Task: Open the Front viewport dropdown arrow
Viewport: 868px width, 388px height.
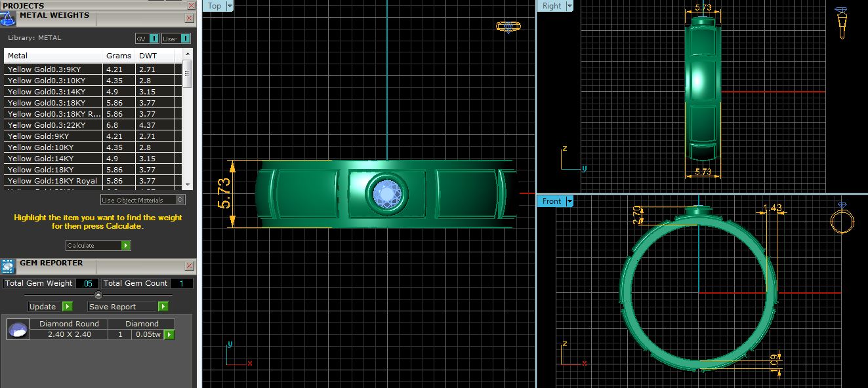Action: click(569, 201)
